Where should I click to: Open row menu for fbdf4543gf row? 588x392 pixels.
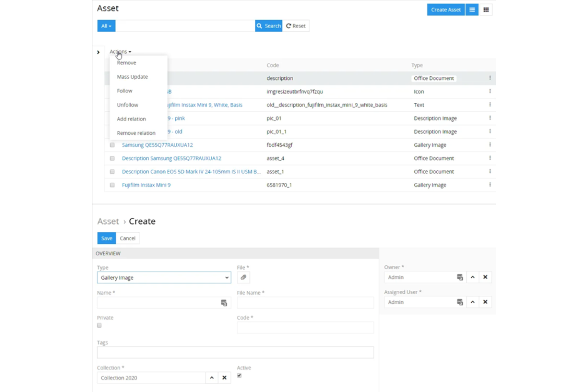[490, 145]
